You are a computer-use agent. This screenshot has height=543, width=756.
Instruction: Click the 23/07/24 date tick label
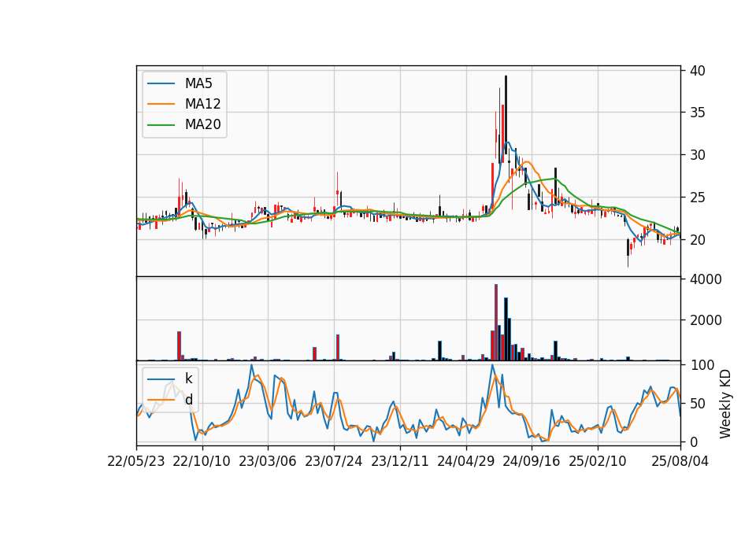coord(334,461)
